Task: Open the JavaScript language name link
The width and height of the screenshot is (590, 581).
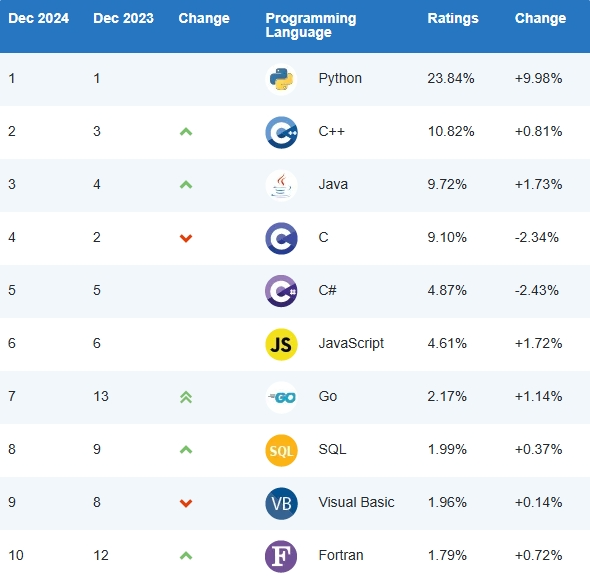Action: pyautogui.click(x=351, y=344)
